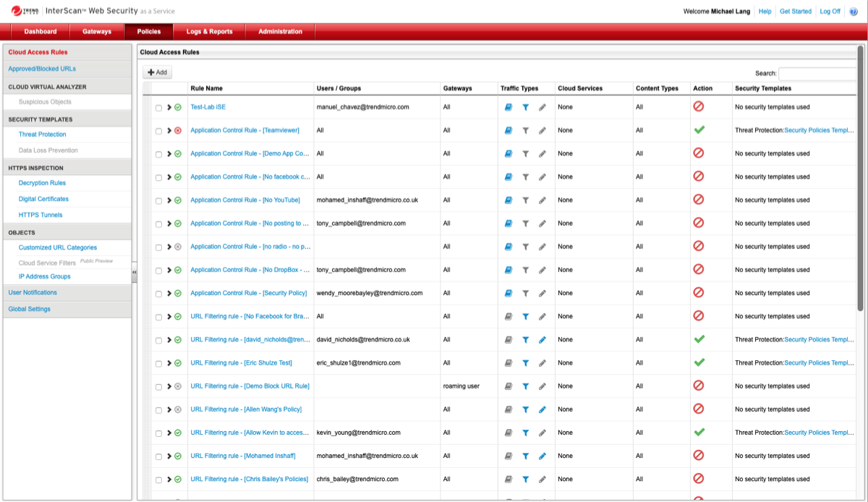The width and height of the screenshot is (868, 502).
Task: Click the green allow checkmark in Allow Kevin row
Action: [x=699, y=432]
